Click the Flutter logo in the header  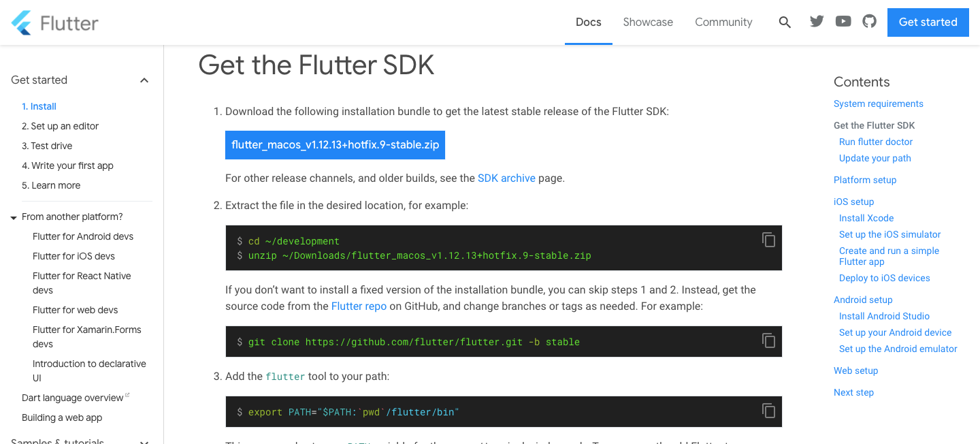(x=54, y=22)
